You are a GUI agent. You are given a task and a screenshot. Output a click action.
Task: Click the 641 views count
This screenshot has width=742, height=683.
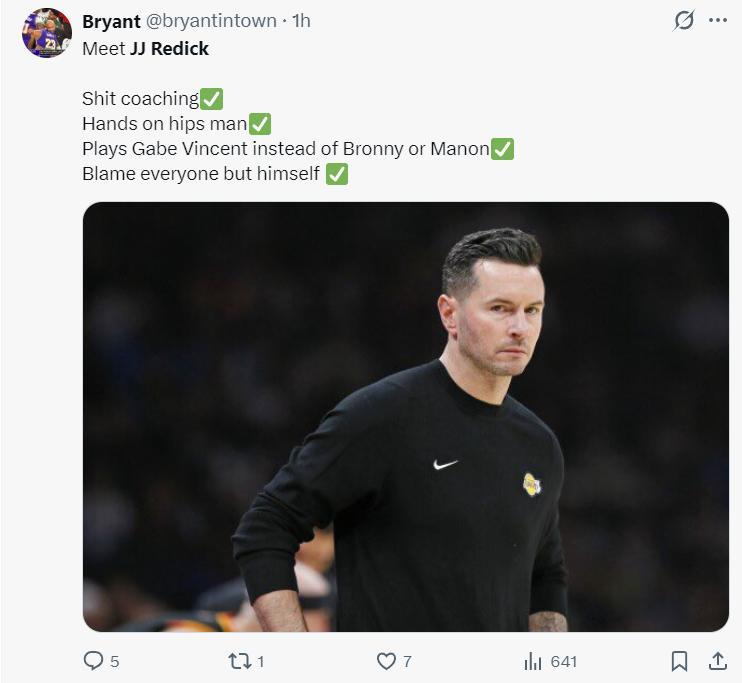564,661
